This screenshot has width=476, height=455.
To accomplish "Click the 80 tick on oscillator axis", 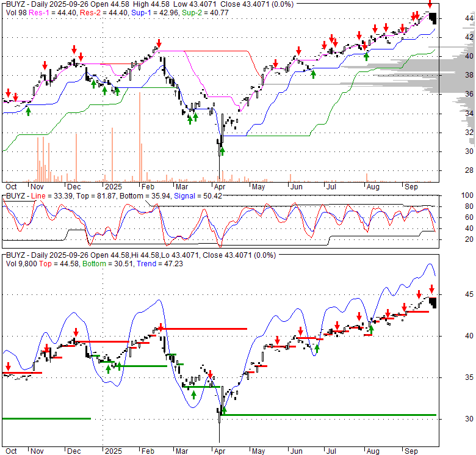I will 469,206.
